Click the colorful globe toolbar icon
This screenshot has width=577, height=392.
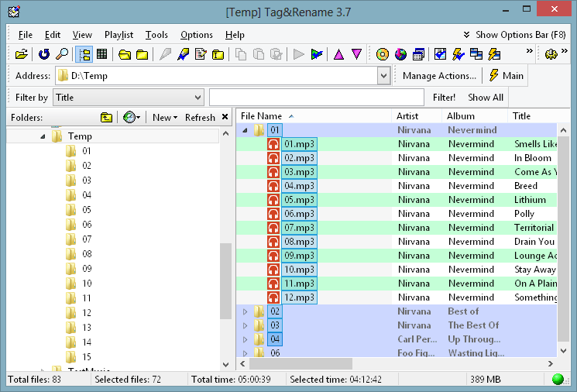(400, 54)
